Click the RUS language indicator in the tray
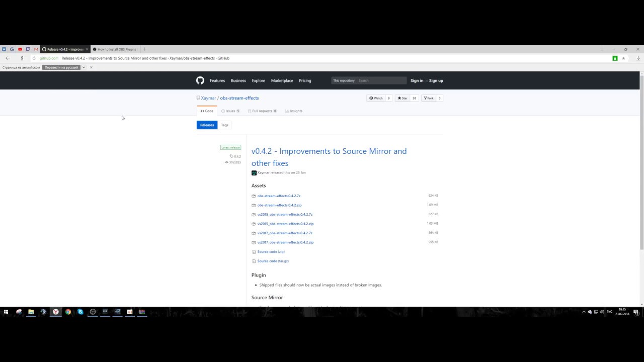The width and height of the screenshot is (644, 362). 610,312
